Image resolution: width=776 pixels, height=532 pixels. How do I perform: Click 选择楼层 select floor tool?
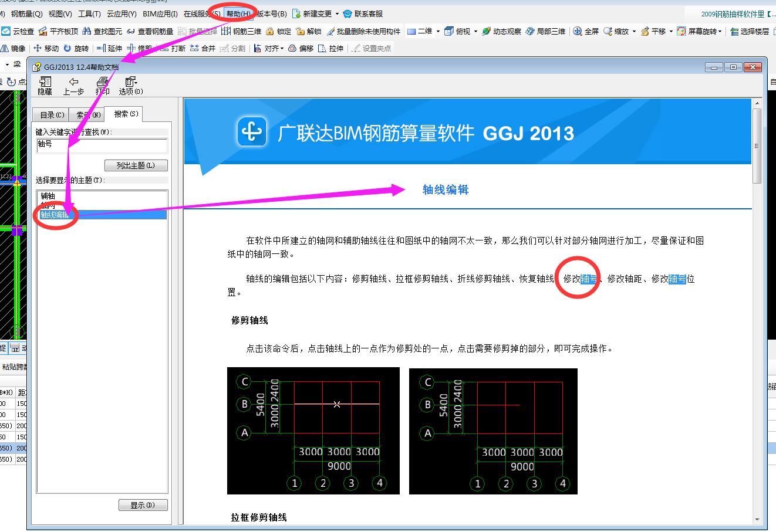(x=749, y=31)
